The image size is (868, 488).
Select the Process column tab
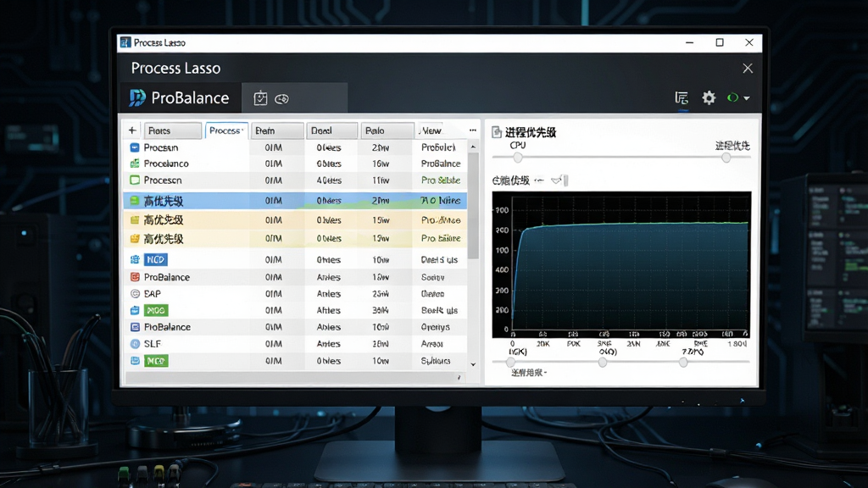[226, 130]
